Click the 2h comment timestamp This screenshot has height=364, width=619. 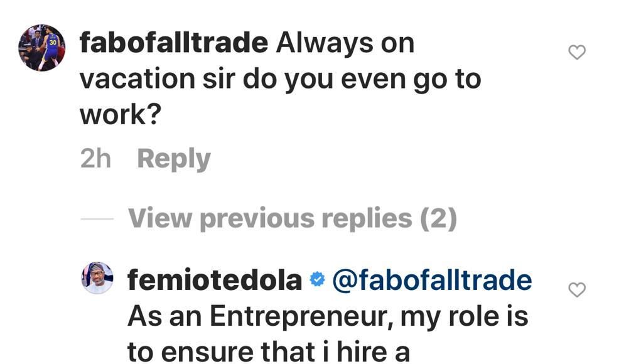pyautogui.click(x=95, y=159)
